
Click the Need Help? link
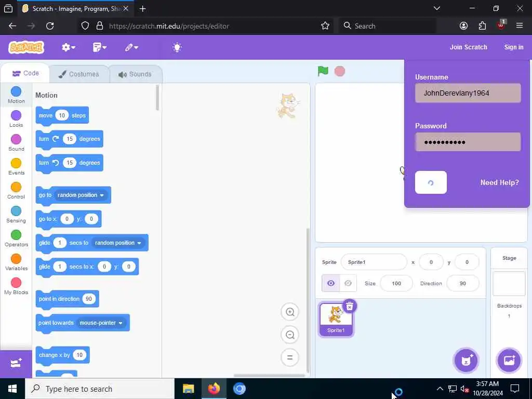pos(499,182)
